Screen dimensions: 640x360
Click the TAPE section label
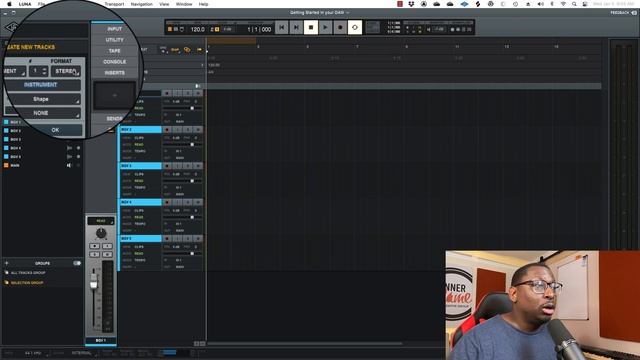point(115,51)
